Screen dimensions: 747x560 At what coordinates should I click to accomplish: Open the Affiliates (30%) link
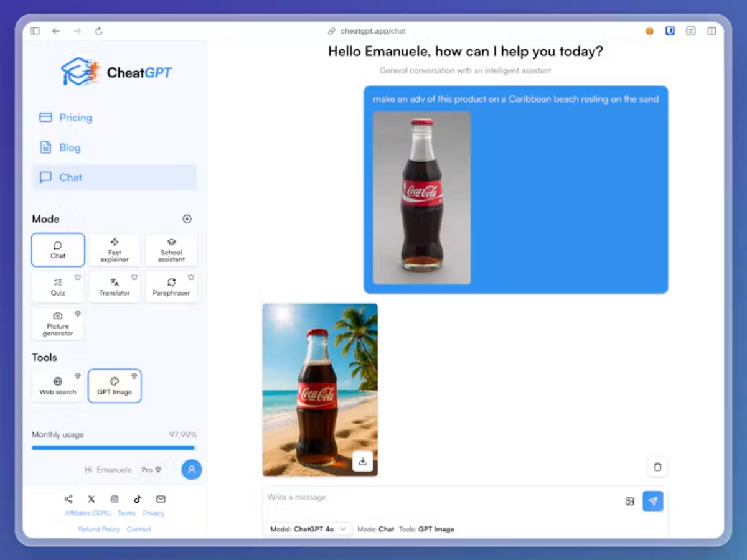click(88, 513)
